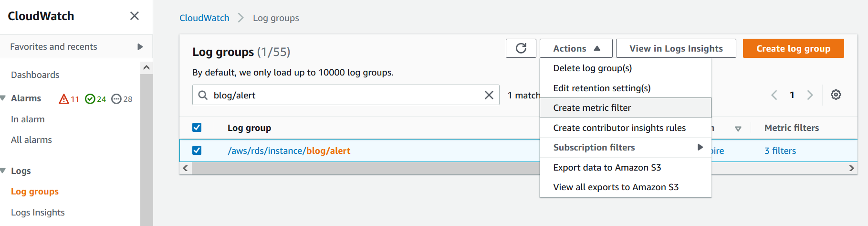The width and height of the screenshot is (868, 226).
Task: Click the insufficient data alarms count 28
Action: tap(122, 99)
